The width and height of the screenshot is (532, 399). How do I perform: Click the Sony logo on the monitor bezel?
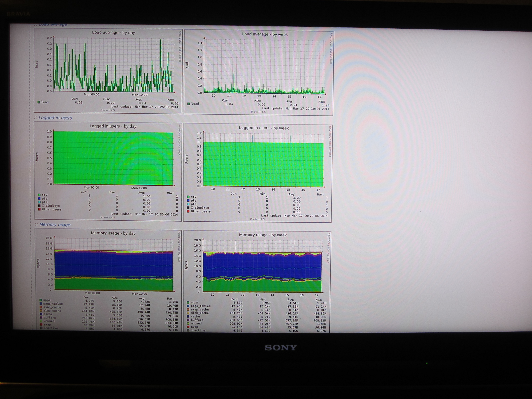tap(281, 347)
